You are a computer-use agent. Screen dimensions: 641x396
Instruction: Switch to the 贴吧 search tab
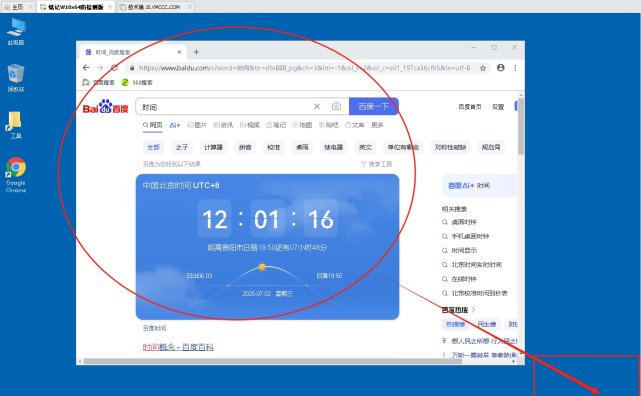(x=329, y=125)
